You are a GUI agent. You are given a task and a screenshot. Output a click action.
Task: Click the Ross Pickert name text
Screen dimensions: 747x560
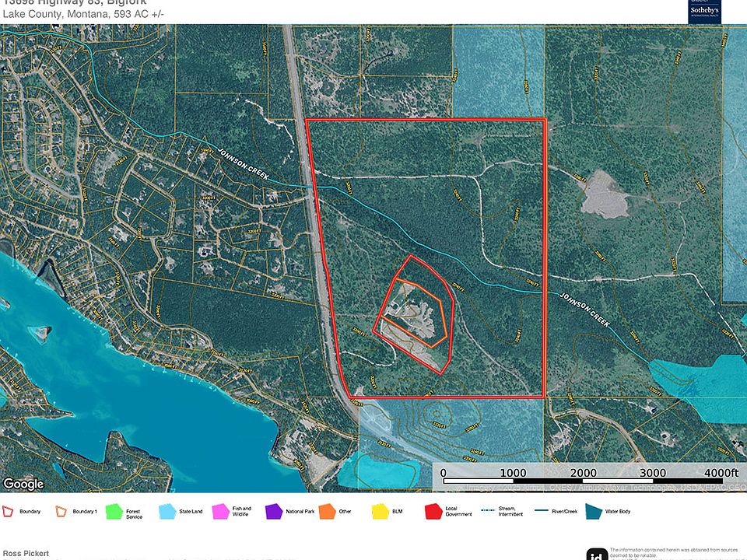(26, 554)
